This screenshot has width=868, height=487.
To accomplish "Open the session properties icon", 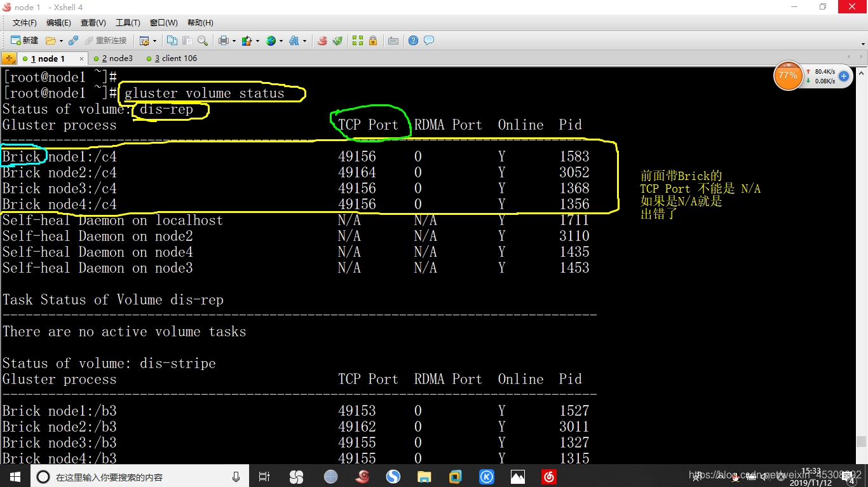I will [144, 41].
